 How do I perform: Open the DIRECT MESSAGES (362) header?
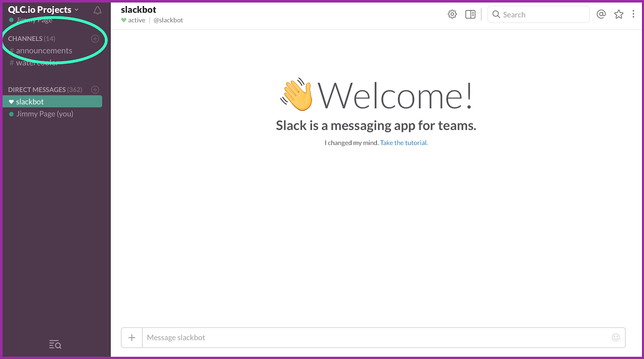[45, 90]
